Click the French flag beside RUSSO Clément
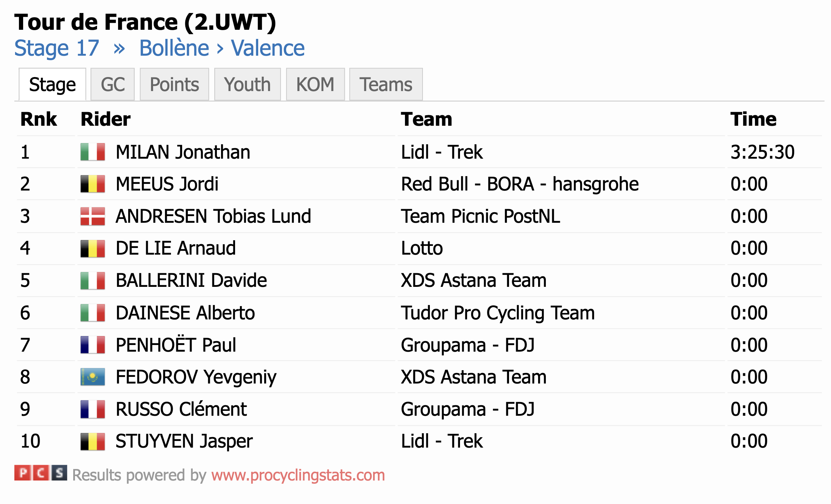Screen dimensions: 831x504 click(92, 409)
